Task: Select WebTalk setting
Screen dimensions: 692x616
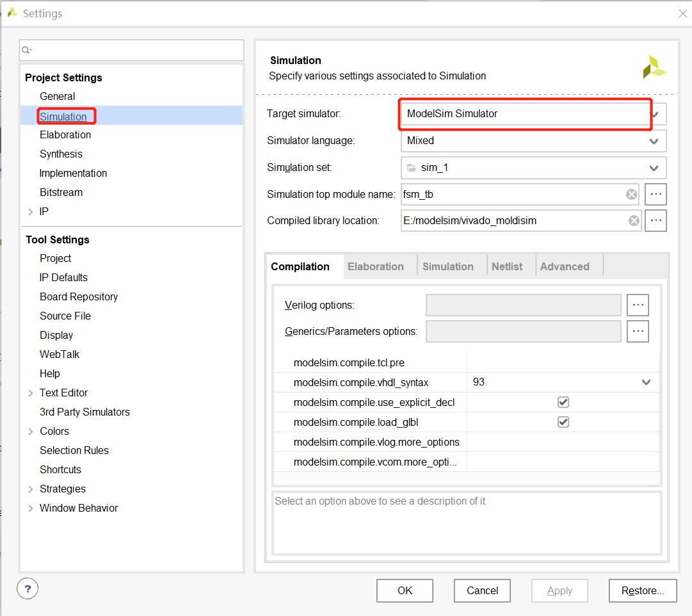Action: [x=59, y=354]
